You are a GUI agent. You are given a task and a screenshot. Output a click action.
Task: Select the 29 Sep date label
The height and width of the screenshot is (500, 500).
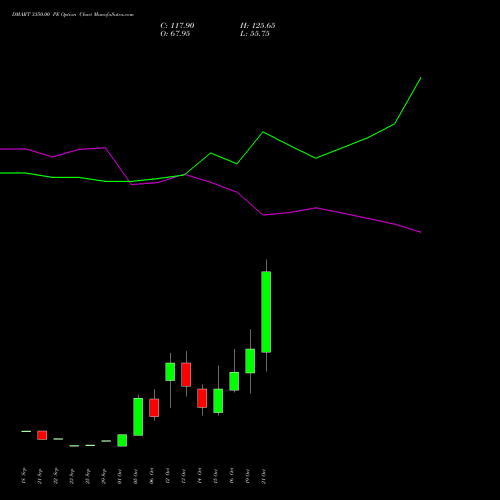(x=104, y=476)
